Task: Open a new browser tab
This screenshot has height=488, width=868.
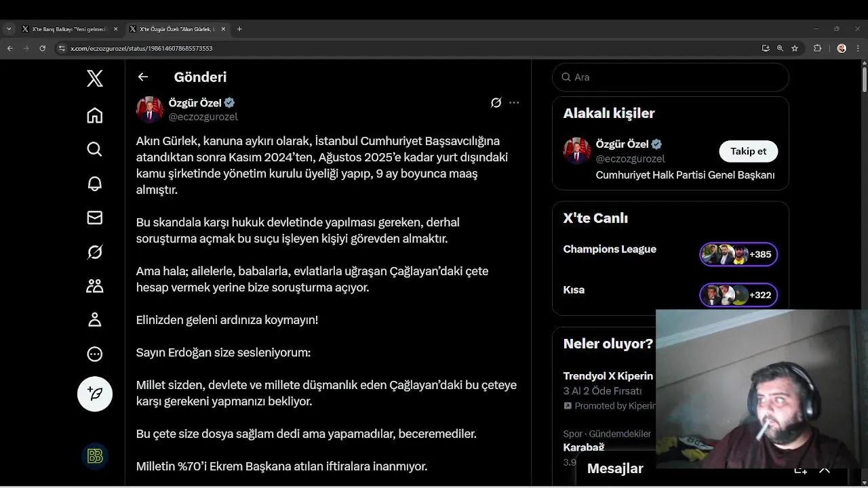Action: 239,29
